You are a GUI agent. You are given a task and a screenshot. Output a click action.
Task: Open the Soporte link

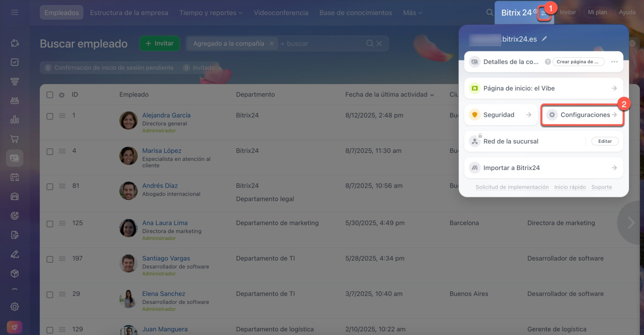tap(602, 187)
